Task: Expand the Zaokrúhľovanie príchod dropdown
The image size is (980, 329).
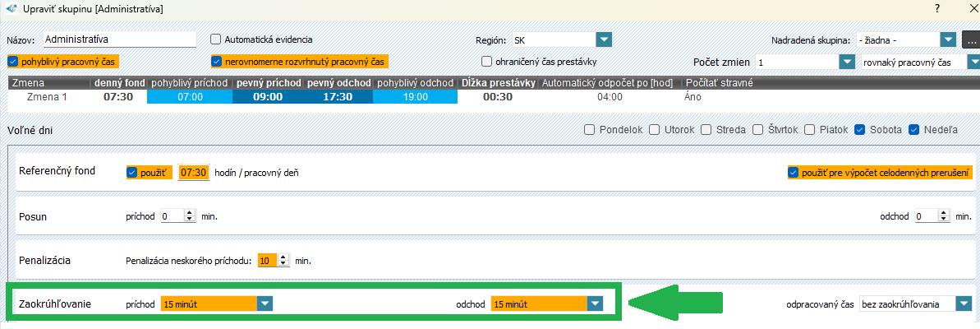Action: 265,304
